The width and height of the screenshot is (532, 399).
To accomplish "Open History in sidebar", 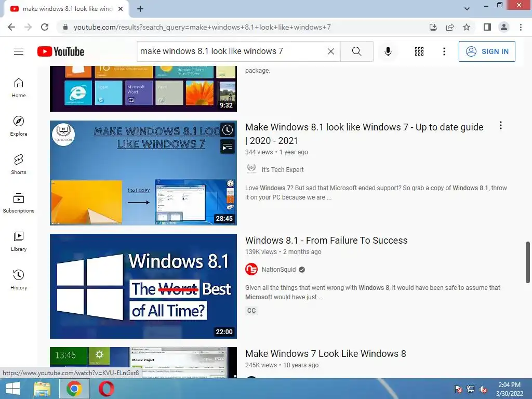I will (x=19, y=279).
